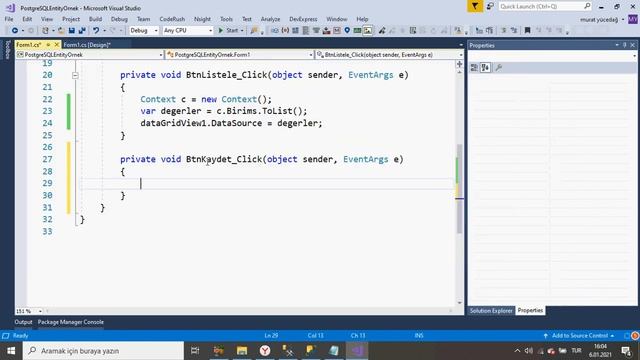Click the Save All toolbar icon

82,31
